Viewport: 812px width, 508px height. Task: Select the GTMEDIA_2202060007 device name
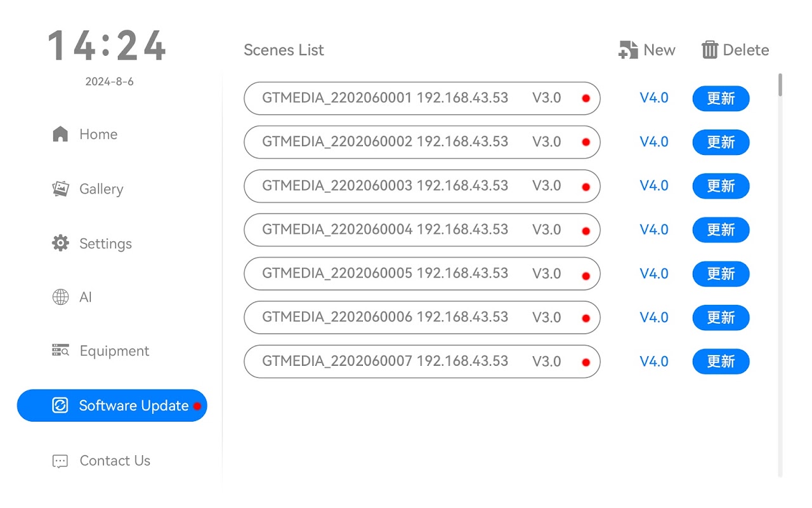coord(337,361)
